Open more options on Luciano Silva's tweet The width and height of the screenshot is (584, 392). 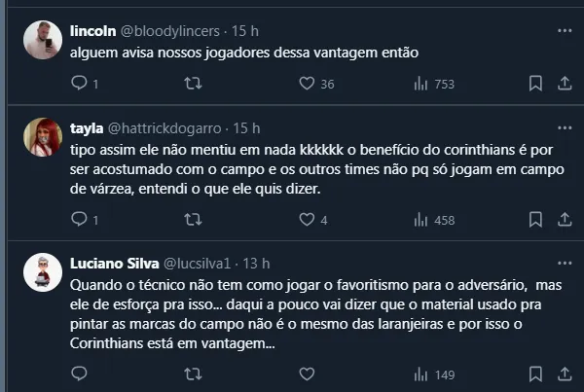pyautogui.click(x=565, y=263)
